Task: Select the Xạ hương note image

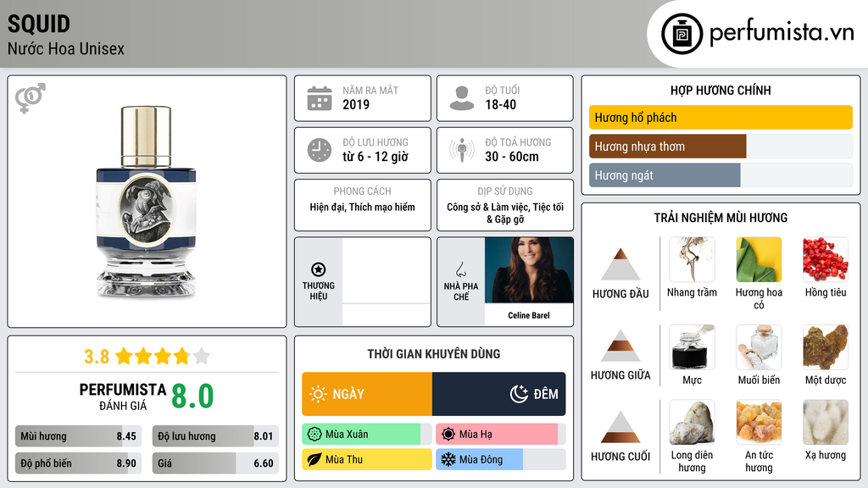Action: (x=826, y=423)
